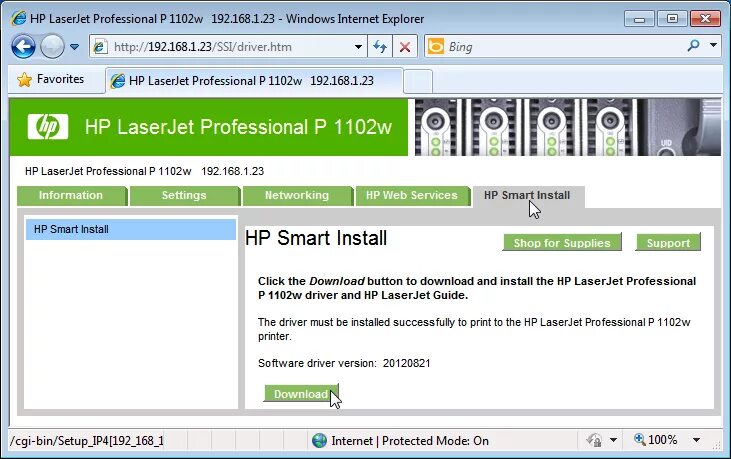This screenshot has width=731, height=459.
Task: Minimize the Internet Explorer window
Action: coord(640,19)
